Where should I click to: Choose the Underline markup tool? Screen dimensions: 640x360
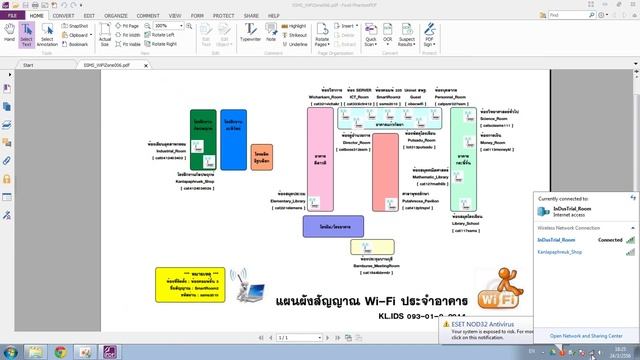click(x=295, y=44)
